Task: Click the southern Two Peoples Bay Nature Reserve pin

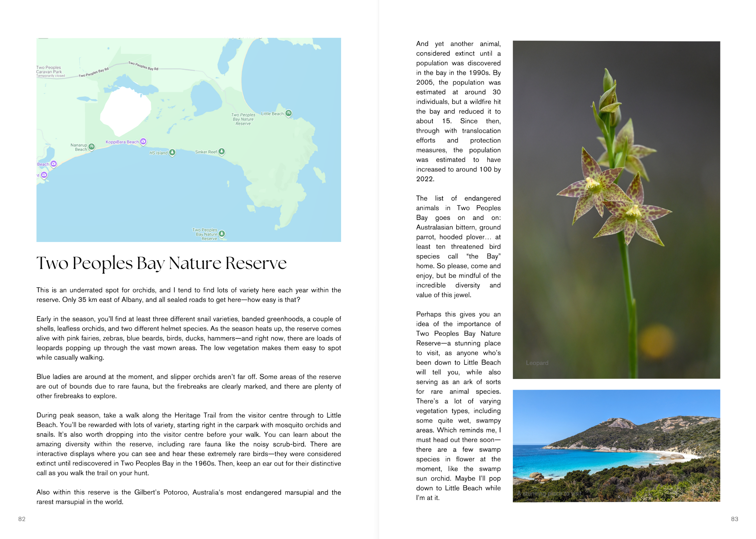Action: pyautogui.click(x=222, y=234)
